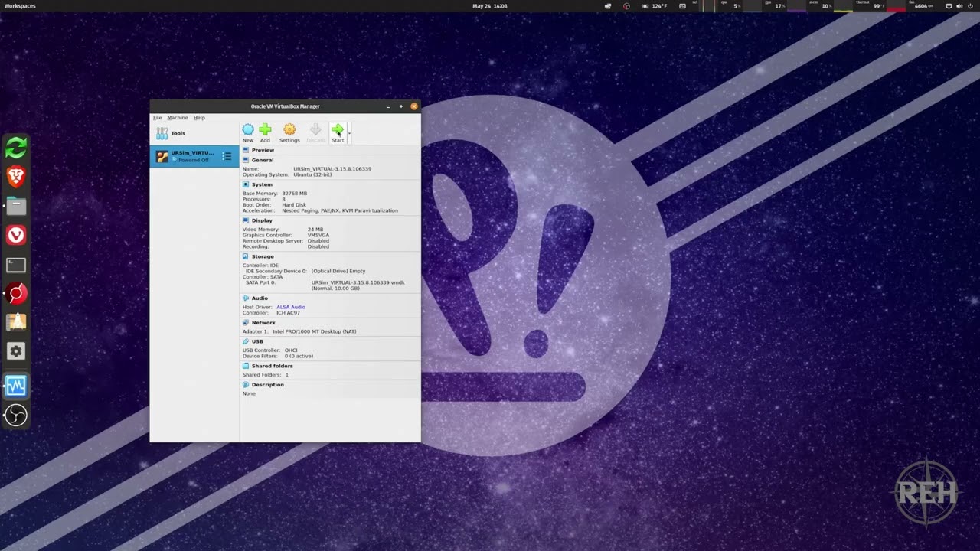Open the red circular app in dock

tap(16, 294)
